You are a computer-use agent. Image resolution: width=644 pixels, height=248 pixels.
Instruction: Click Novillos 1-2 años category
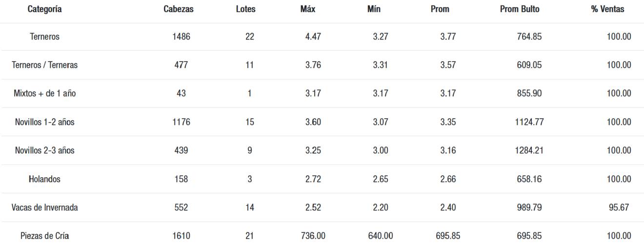coord(44,122)
